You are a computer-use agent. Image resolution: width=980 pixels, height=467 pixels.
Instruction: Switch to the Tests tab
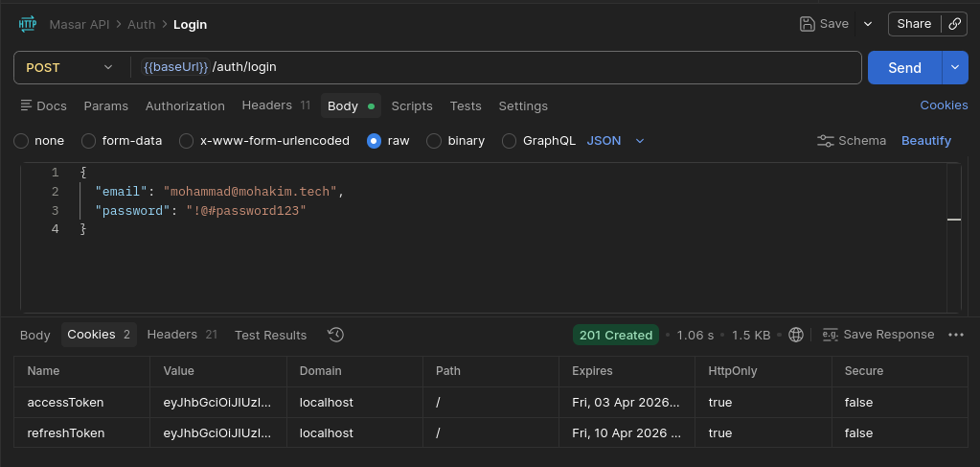point(466,105)
